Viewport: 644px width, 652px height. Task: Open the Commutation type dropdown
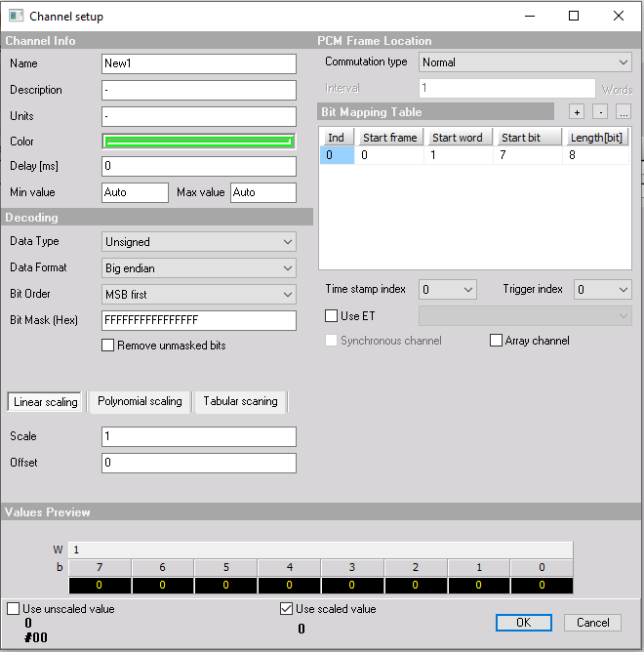click(525, 62)
